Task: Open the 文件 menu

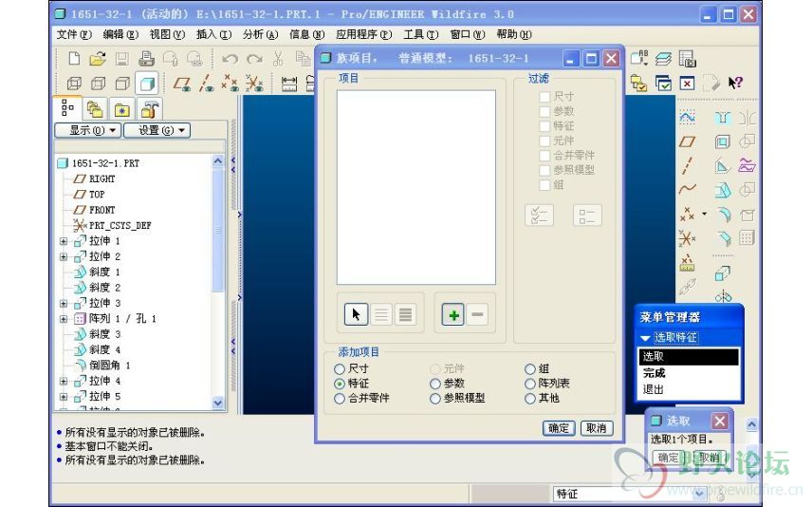Action: point(74,34)
